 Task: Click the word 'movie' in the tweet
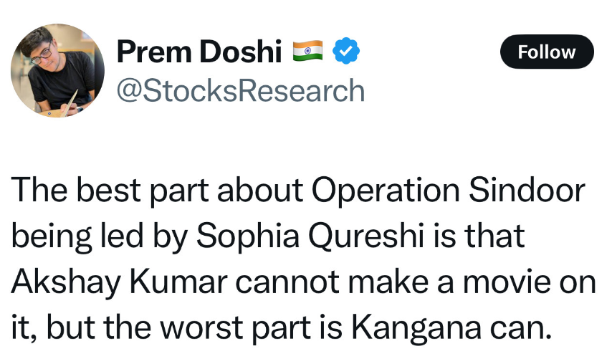[507, 282]
